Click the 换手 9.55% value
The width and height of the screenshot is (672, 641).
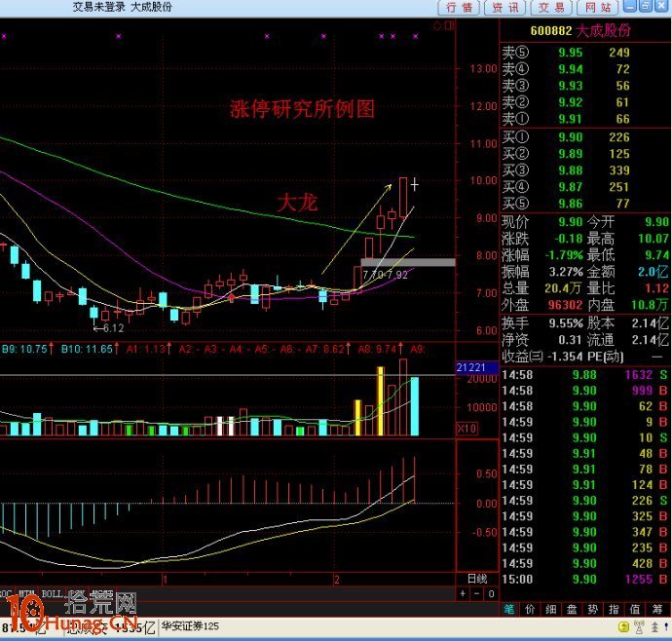point(566,322)
